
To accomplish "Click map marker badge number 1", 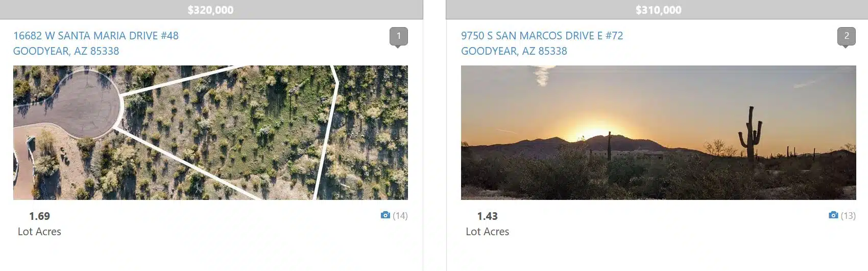I will [399, 36].
